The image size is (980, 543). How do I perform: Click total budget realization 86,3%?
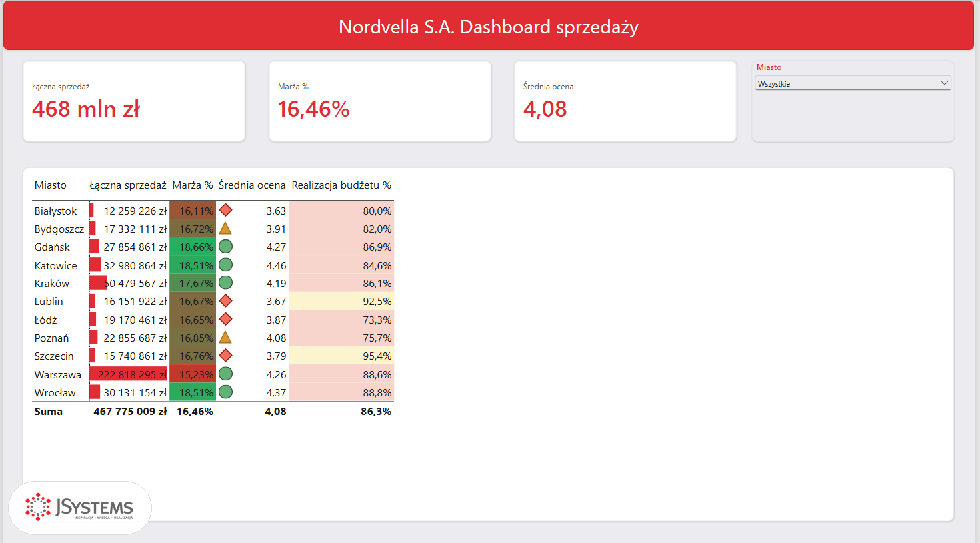point(376,411)
